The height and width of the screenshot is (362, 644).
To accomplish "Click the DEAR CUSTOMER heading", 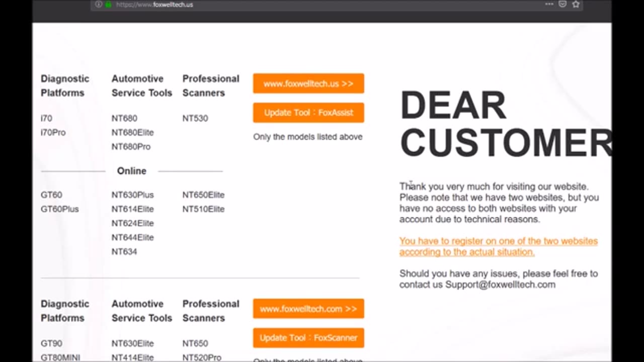I will tap(506, 124).
